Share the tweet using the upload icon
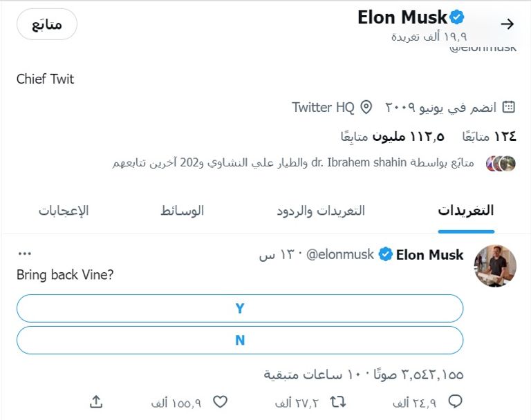This screenshot has height=420, width=531. tap(97, 401)
